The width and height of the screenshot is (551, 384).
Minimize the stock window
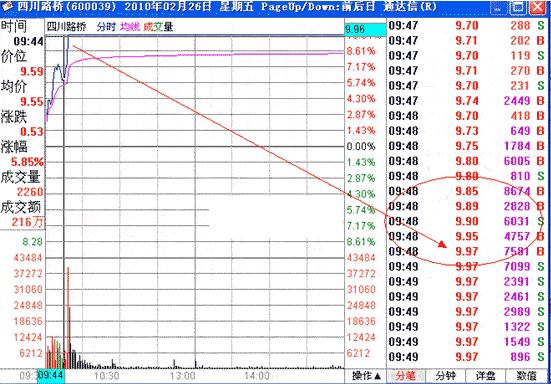click(498, 7)
